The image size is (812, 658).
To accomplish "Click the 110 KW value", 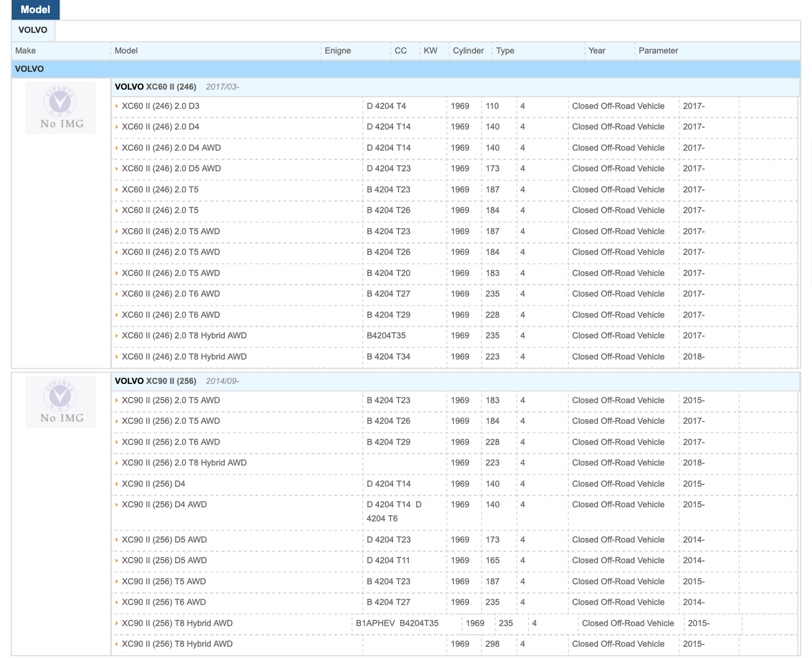I will point(492,106).
